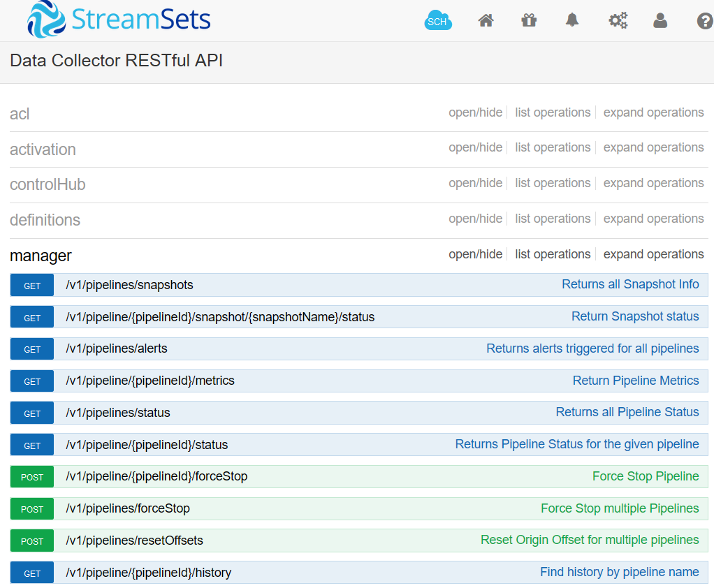Screen dimensions: 714x588
Task: Open the help question mark icon
Action: coord(705,22)
